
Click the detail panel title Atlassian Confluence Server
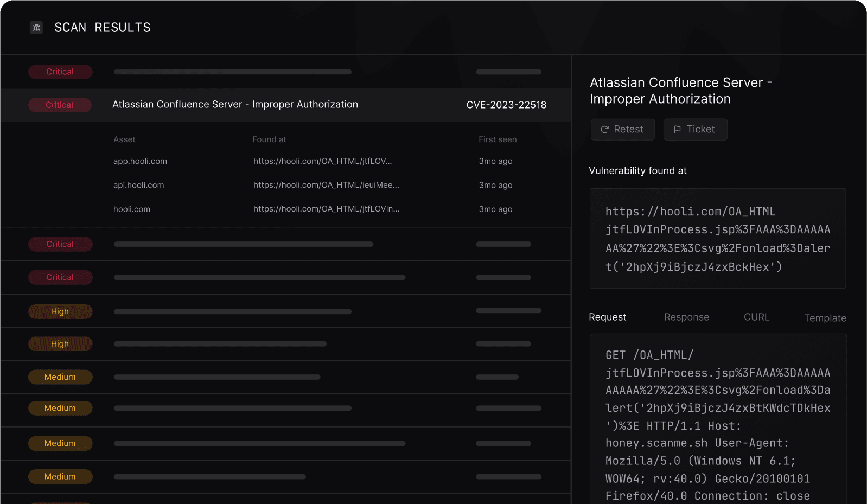(681, 91)
